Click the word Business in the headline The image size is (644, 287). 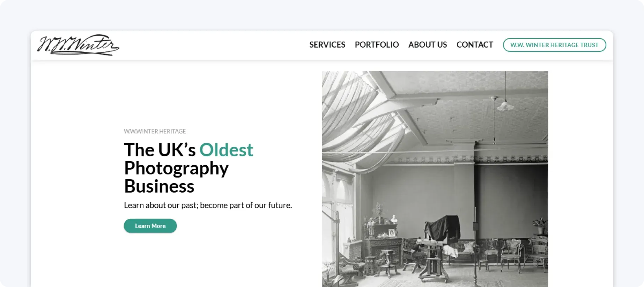[159, 186]
